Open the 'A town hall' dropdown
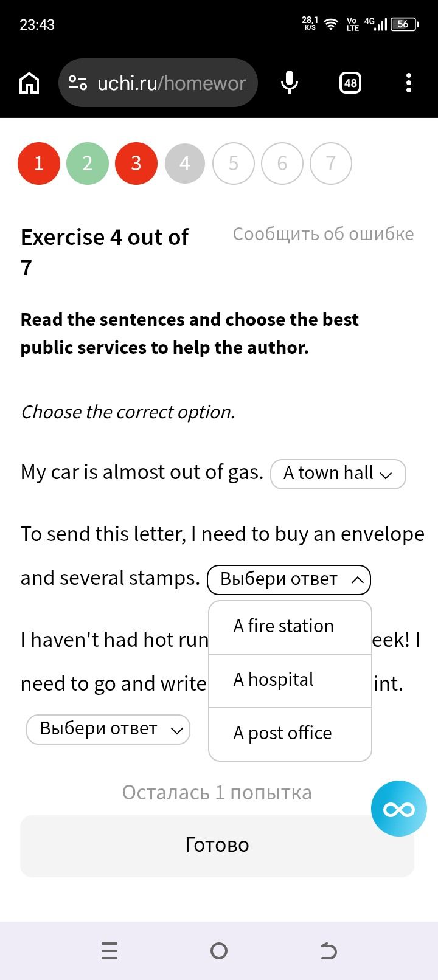The width and height of the screenshot is (438, 980). pyautogui.click(x=338, y=474)
